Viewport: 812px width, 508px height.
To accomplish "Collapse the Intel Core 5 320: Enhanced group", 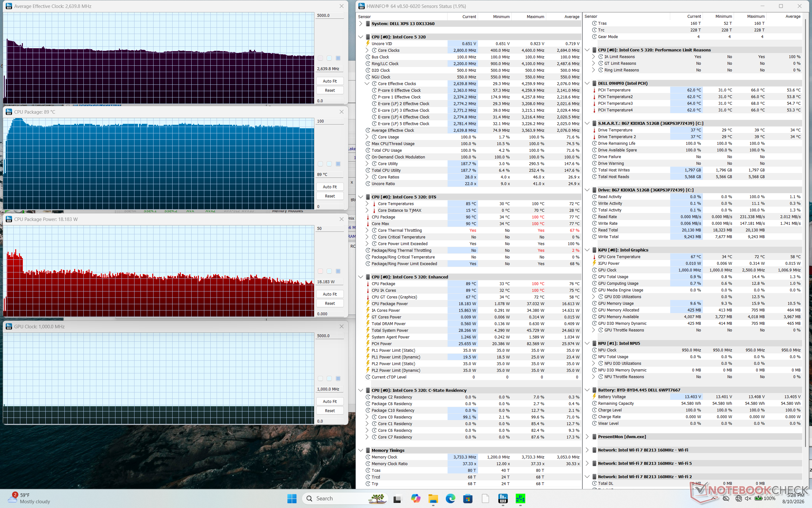I will click(x=361, y=277).
